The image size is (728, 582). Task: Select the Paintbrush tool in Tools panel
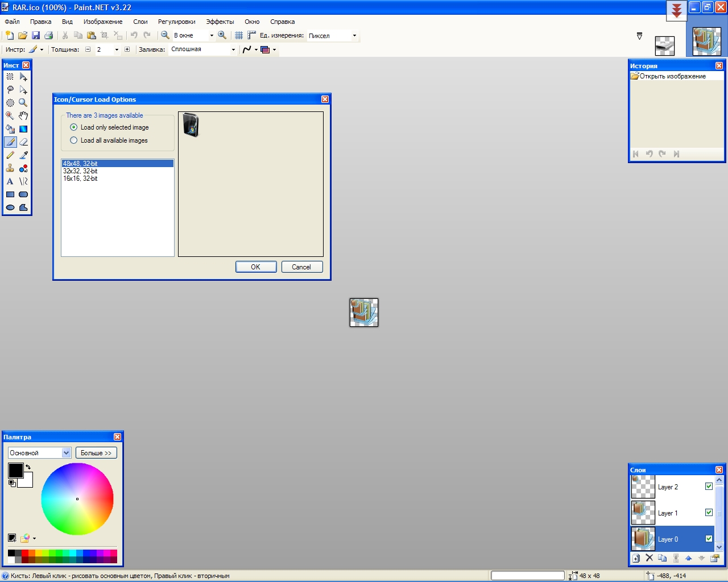tap(10, 142)
